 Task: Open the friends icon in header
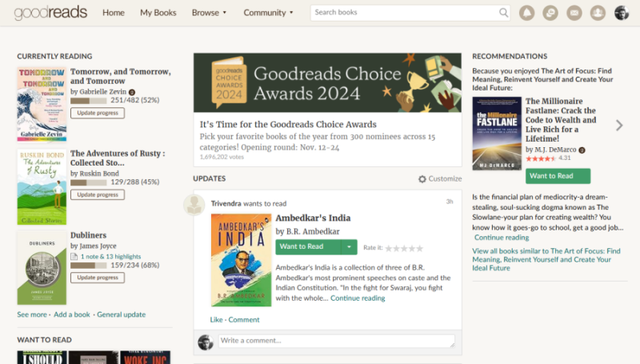tap(598, 13)
